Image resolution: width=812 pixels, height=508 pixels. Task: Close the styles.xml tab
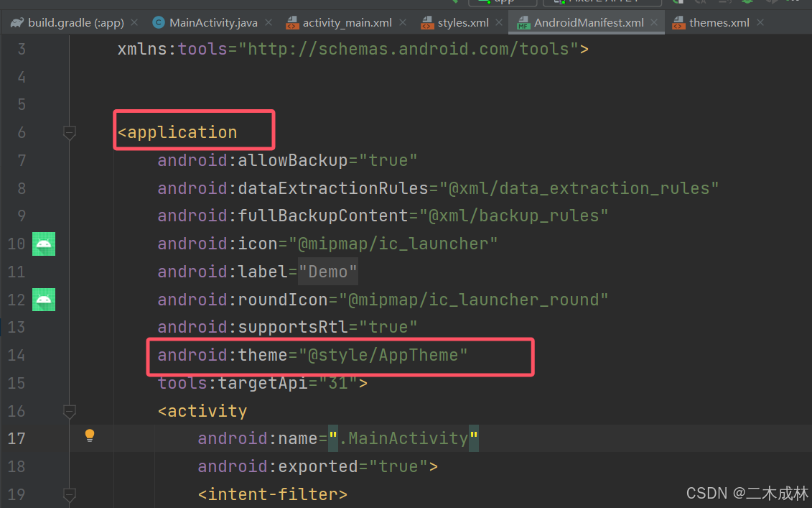click(x=499, y=23)
